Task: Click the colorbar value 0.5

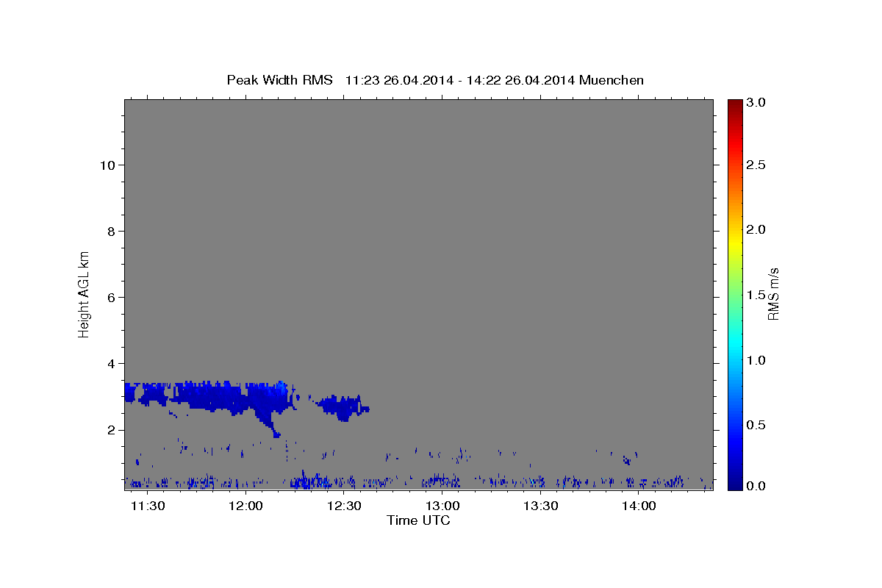Action: (756, 425)
